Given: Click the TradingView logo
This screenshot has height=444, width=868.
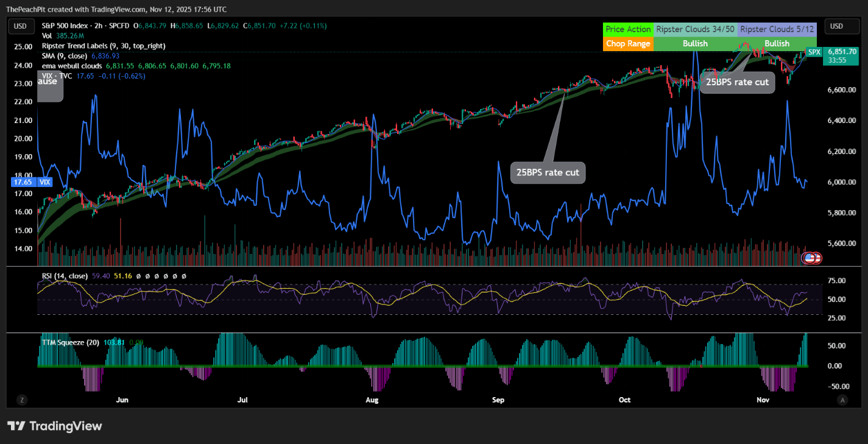Looking at the screenshot, I should (x=55, y=426).
